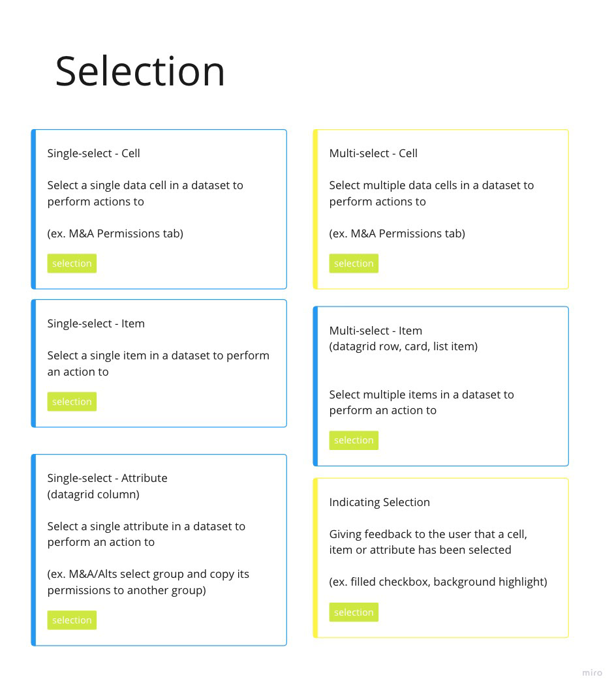
Task: Click selection tag on Indicating Selection card
Action: click(354, 612)
